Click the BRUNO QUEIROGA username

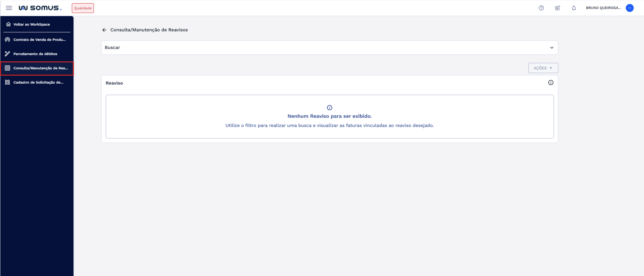pyautogui.click(x=603, y=8)
